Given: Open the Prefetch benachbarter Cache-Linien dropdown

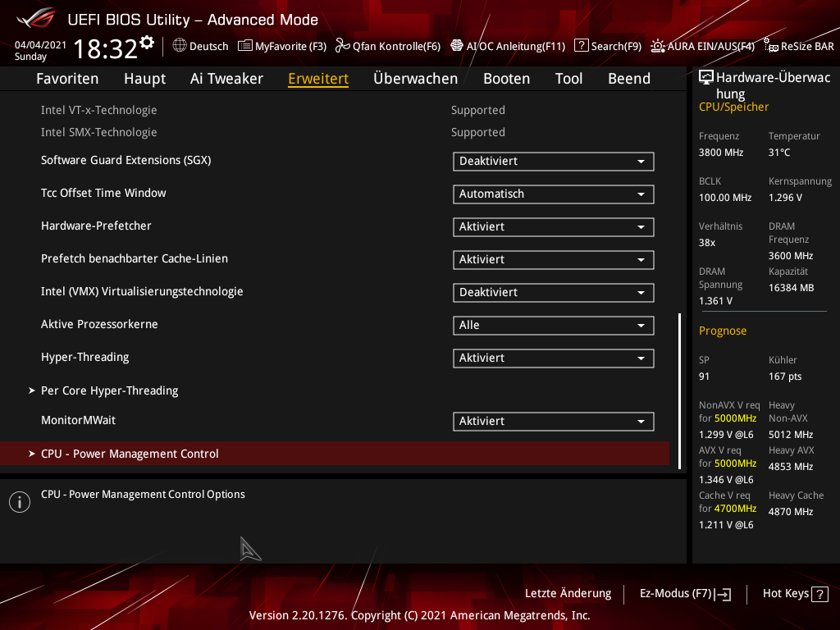Looking at the screenshot, I should pos(554,260).
